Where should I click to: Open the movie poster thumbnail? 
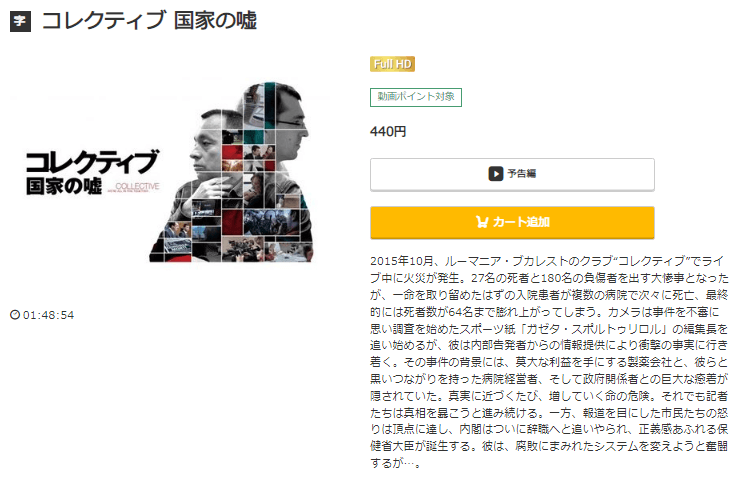coord(170,172)
